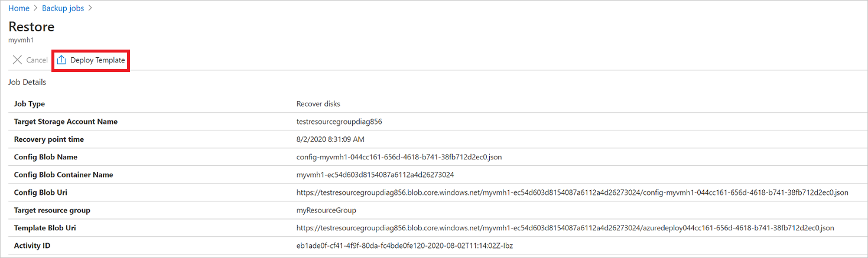Go to Backup jobs breadcrumb
Screen dimensions: 868x258
click(63, 8)
